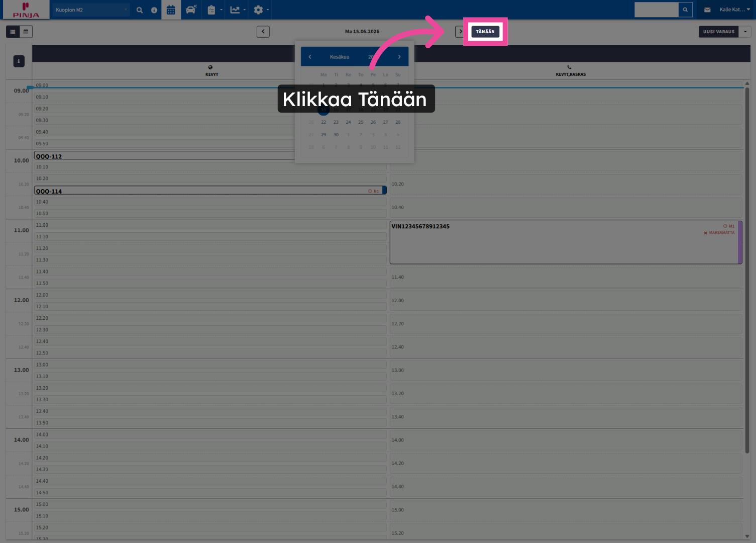The height and width of the screenshot is (543, 756).
Task: Pick date 28 in the date picker
Action: pyautogui.click(x=398, y=122)
